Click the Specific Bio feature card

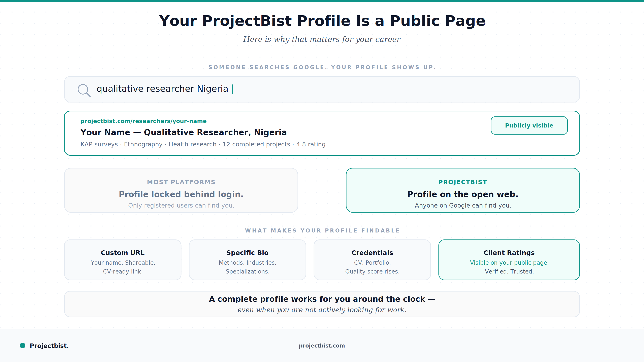247,260
